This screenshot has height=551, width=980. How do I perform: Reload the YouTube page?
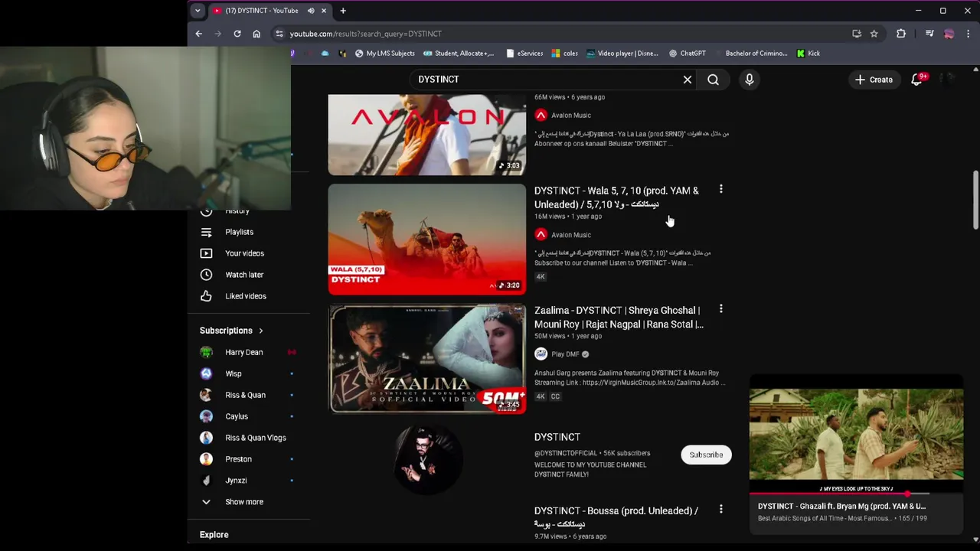pos(237,34)
